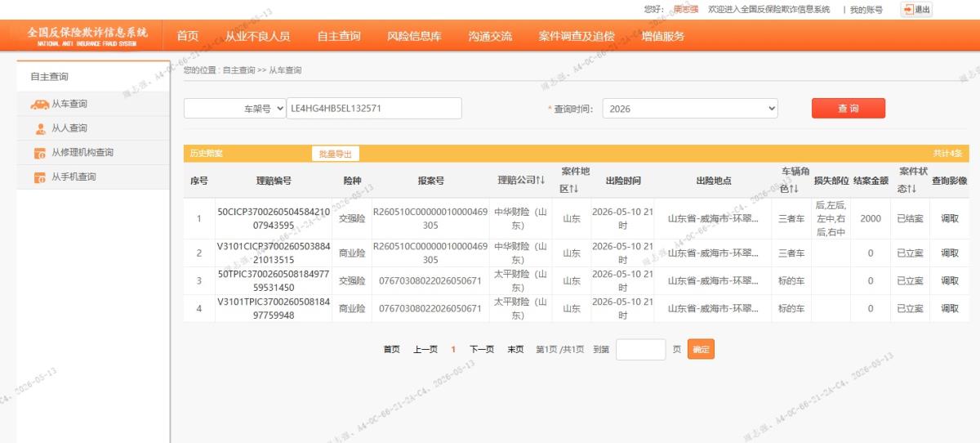
Task: Click 调取 for row 1
Action: (x=950, y=219)
